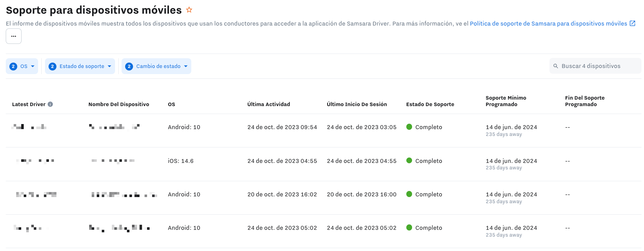Screen dimensions: 644x251
Task: Click last activity 24 de oct. de 2023 05:02
Action: pyautogui.click(x=282, y=228)
